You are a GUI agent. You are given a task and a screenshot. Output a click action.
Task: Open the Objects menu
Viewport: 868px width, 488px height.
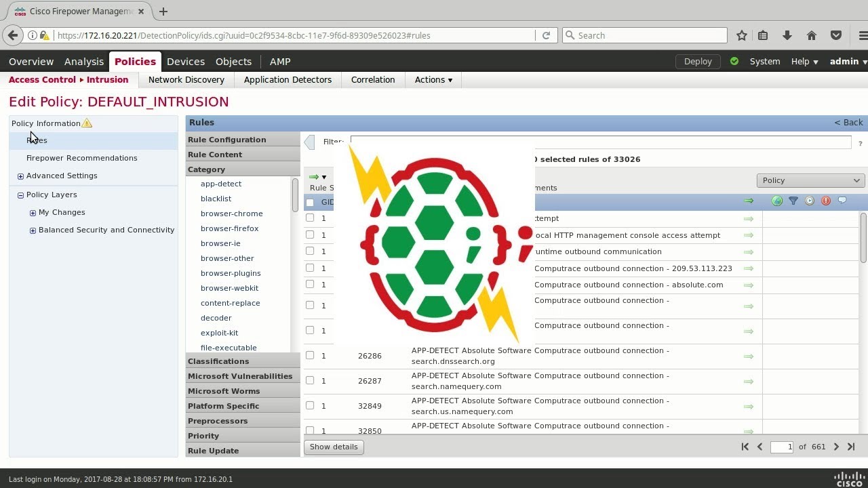[233, 61]
